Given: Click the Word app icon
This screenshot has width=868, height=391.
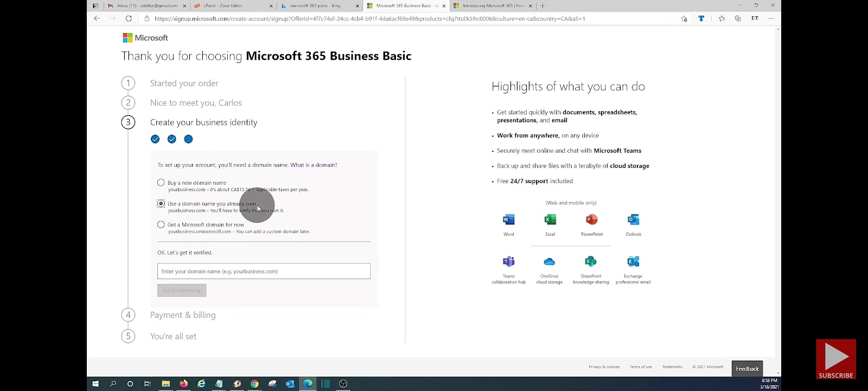Looking at the screenshot, I should click(x=508, y=219).
